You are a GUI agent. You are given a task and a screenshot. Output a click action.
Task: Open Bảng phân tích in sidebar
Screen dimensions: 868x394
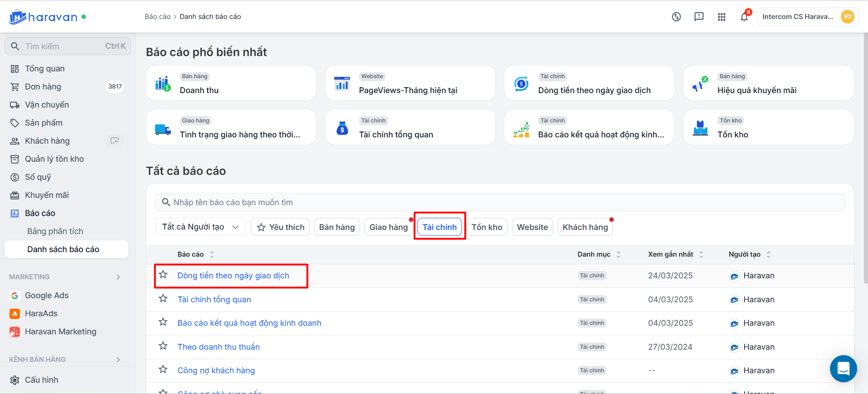[55, 231]
